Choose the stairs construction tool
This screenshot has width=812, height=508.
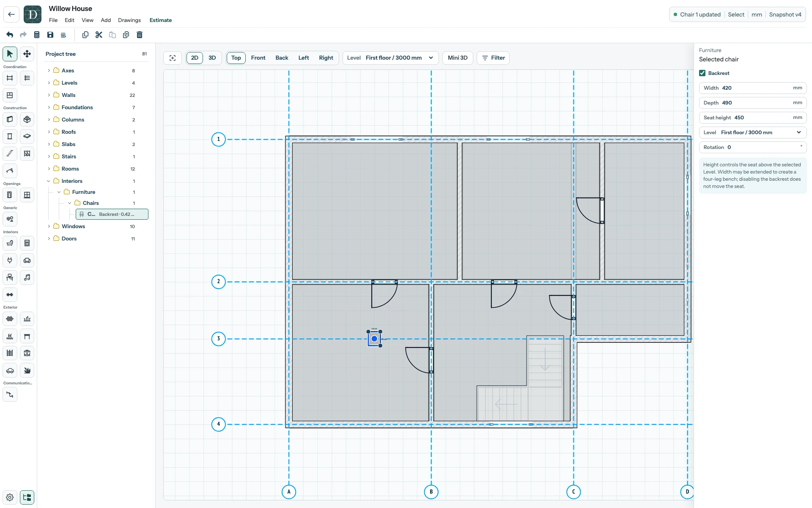click(10, 153)
